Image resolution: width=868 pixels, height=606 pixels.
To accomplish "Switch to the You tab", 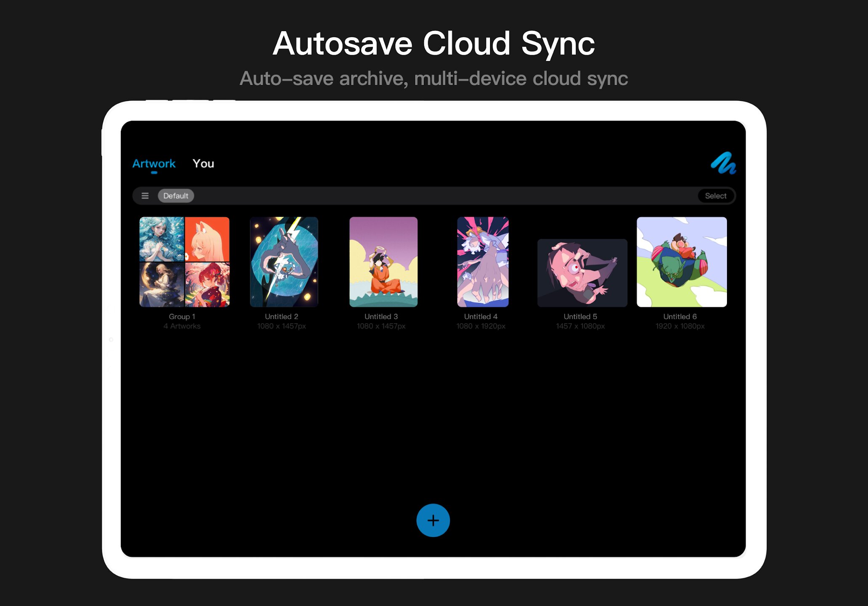I will pyautogui.click(x=203, y=164).
